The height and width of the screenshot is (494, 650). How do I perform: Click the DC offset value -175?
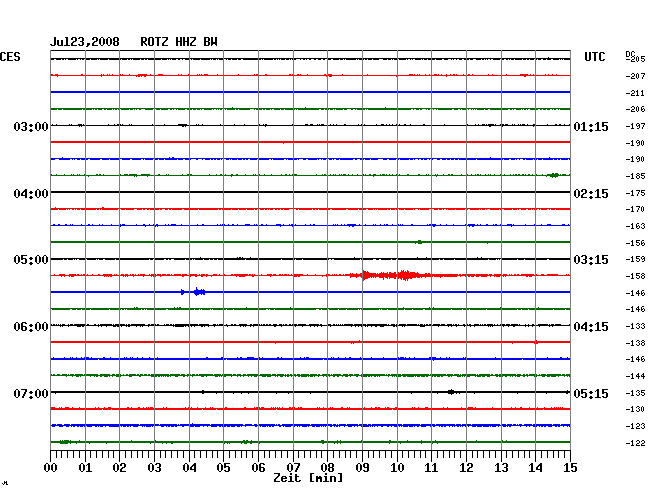tap(635, 193)
